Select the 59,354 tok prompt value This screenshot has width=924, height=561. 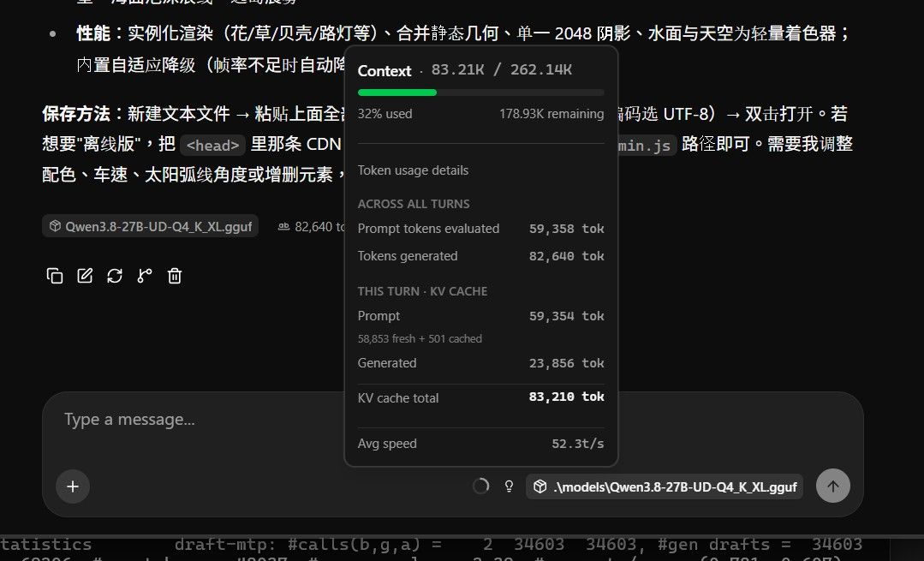[x=566, y=316]
